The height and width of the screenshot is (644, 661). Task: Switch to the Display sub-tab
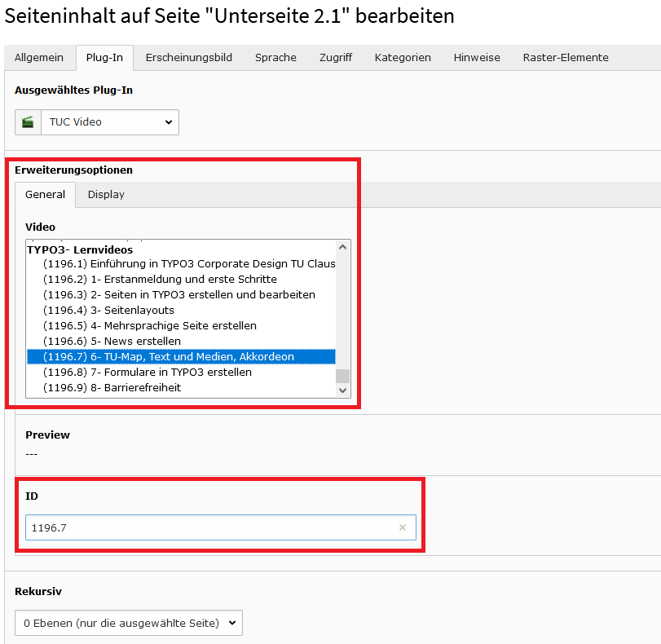click(x=106, y=195)
